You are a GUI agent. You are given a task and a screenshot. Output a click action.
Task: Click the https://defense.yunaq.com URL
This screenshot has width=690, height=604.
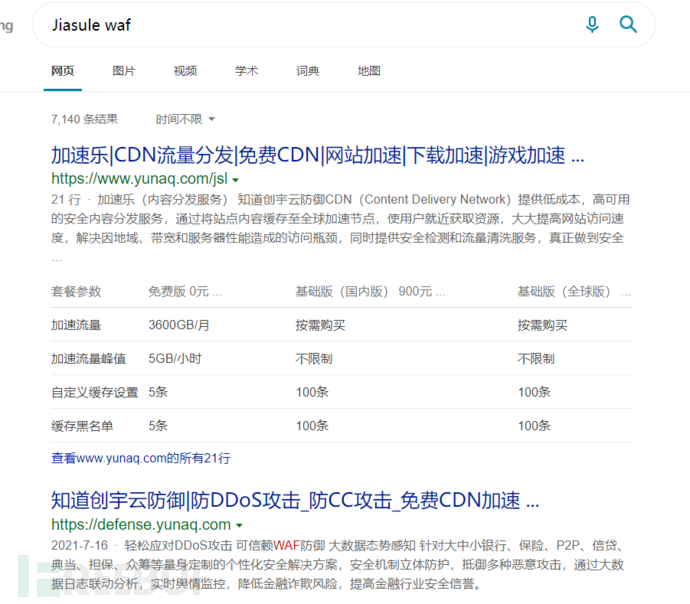click(x=141, y=524)
